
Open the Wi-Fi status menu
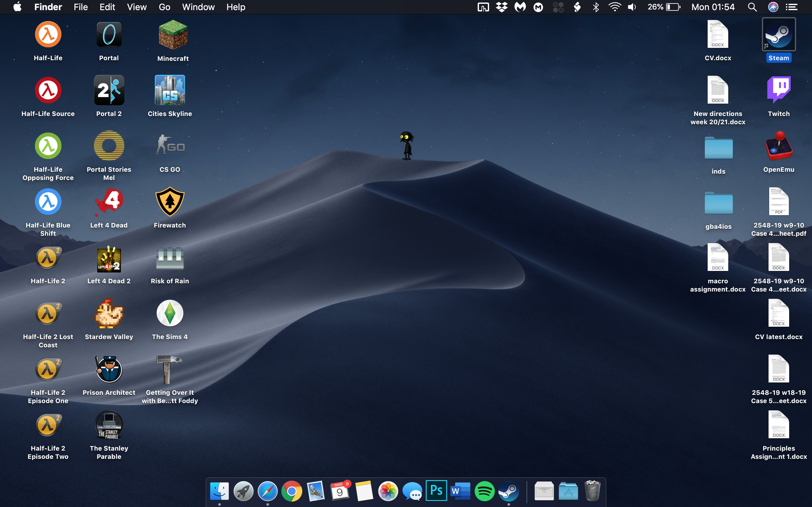click(x=614, y=7)
